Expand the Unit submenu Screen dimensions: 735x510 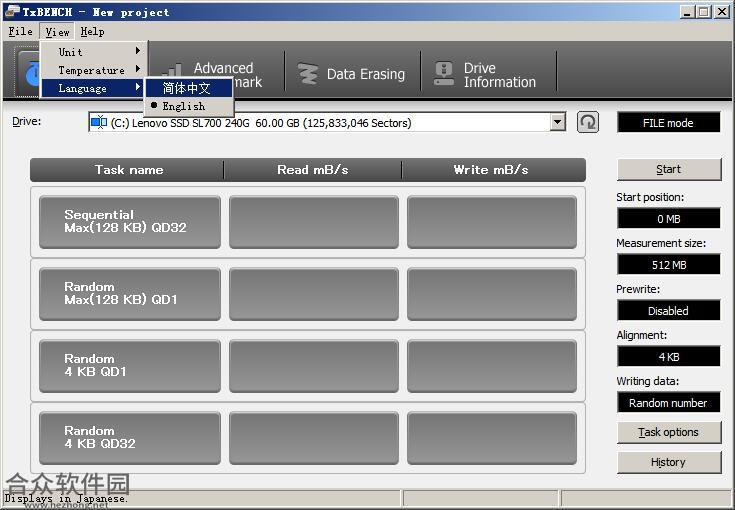click(x=95, y=52)
